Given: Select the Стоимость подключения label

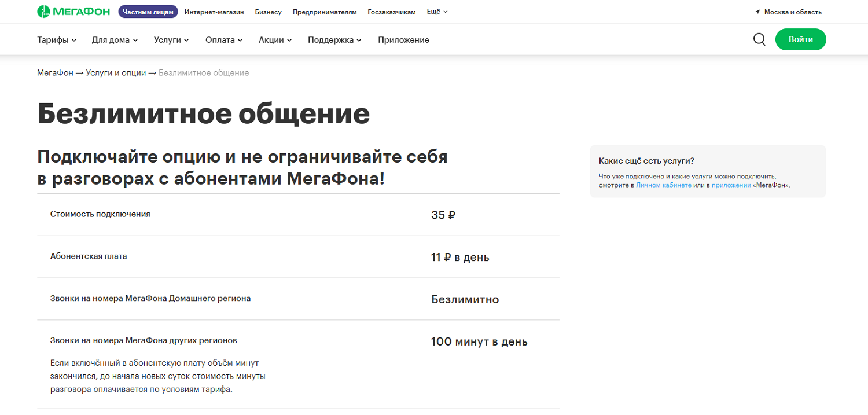Looking at the screenshot, I should [100, 214].
